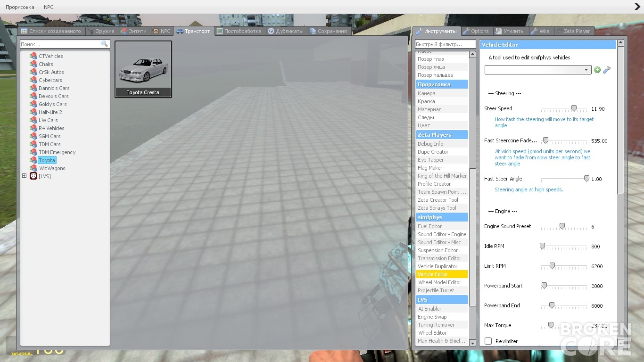Click the Max Torque value 237.22

point(599,325)
